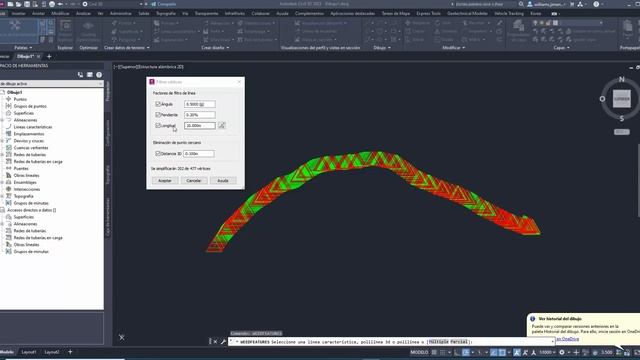Click the user account sign-in icon

click(x=530, y=4)
